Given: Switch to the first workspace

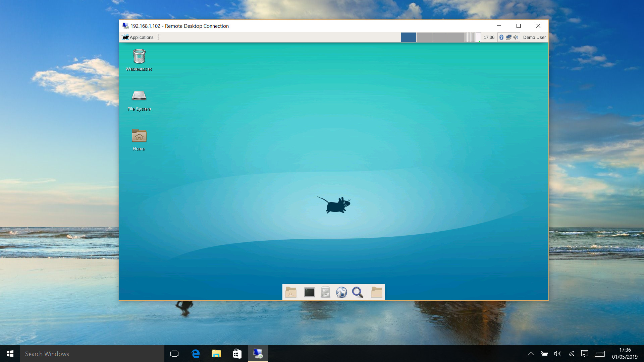Looking at the screenshot, I should coord(408,37).
